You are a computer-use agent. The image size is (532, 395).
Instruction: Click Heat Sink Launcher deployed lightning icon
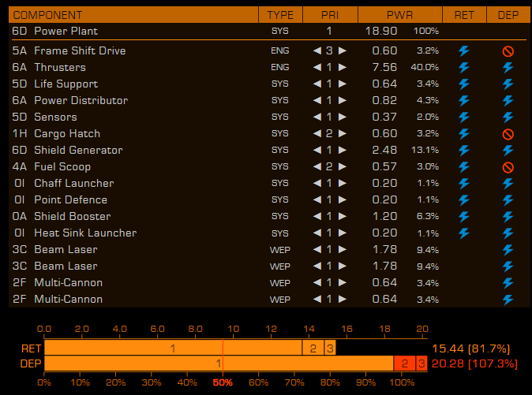(508, 233)
